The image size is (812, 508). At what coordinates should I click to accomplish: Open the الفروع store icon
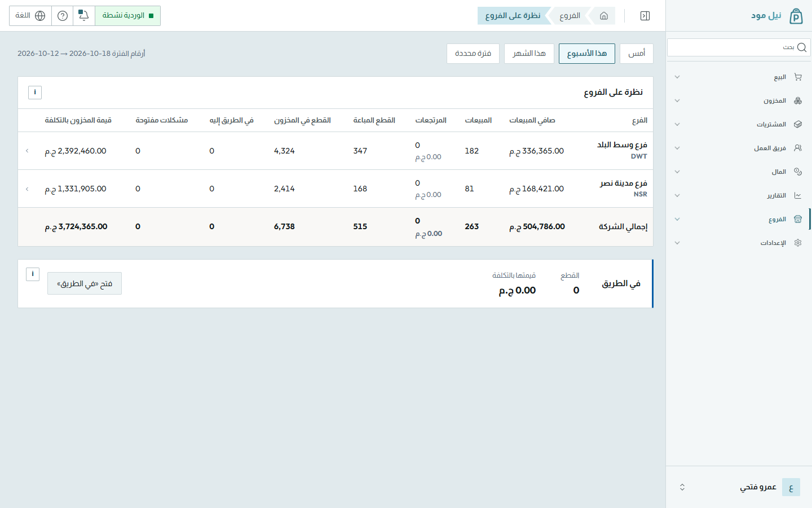click(798, 219)
